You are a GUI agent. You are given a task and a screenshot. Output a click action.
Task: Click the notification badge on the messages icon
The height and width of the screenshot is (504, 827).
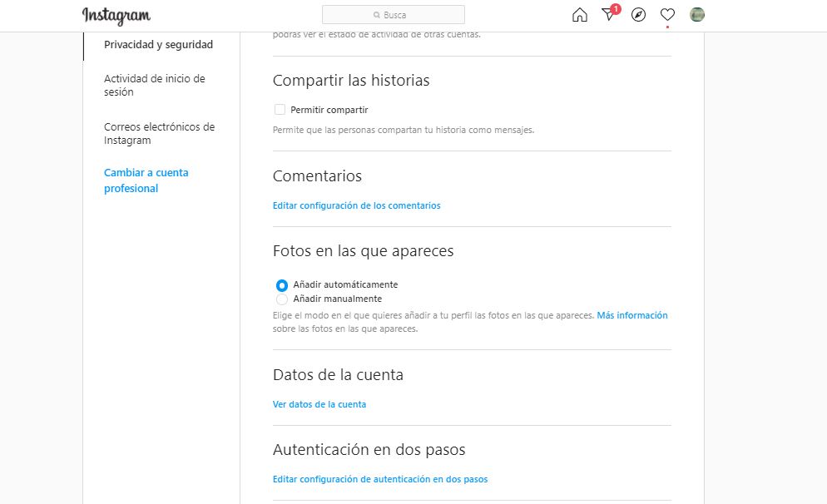[615, 8]
